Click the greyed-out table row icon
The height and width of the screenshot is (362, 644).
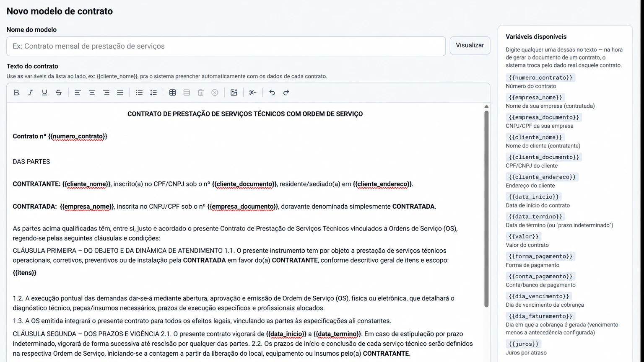(187, 93)
